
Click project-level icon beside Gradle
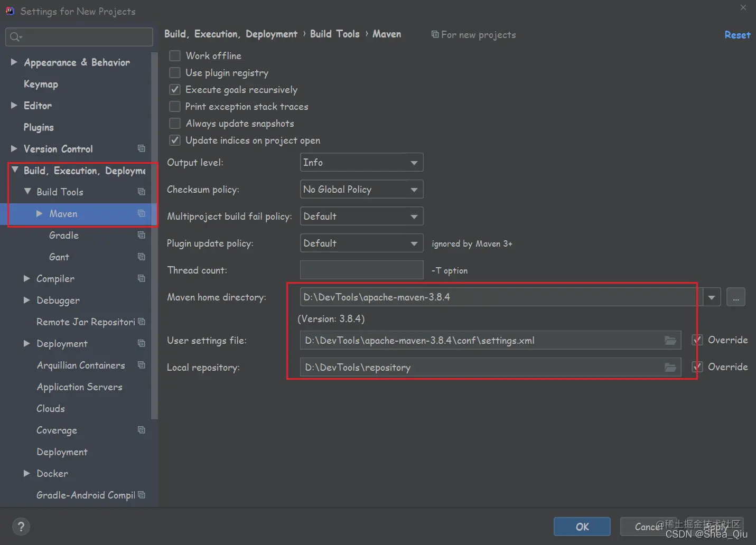[x=142, y=235]
